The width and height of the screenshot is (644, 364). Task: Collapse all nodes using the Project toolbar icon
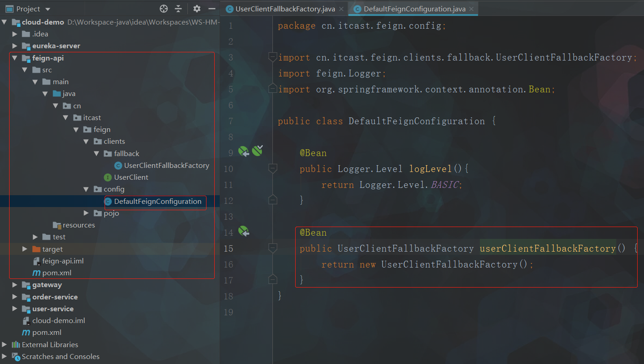(x=178, y=9)
